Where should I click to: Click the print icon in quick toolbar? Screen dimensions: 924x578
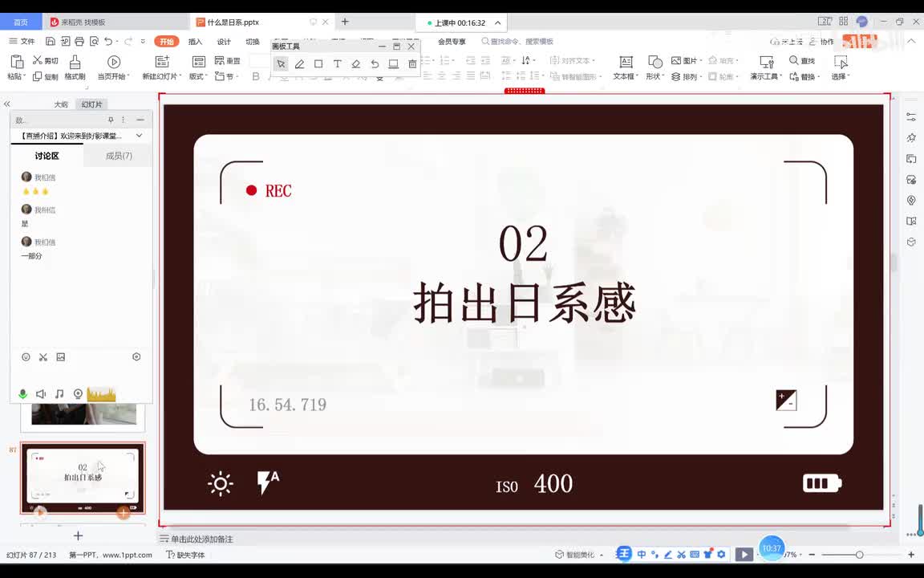tap(79, 41)
